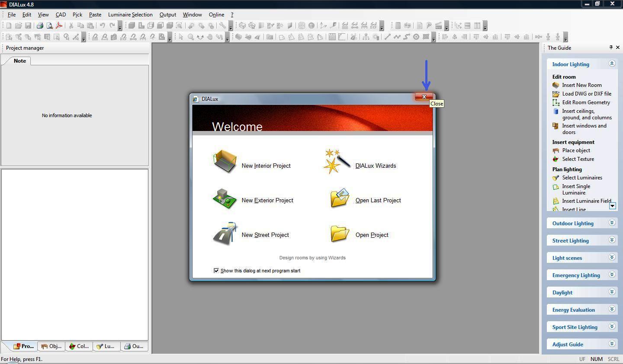Click Select Texture in The Guide
Image resolution: width=623 pixels, height=364 pixels.
pyautogui.click(x=578, y=159)
